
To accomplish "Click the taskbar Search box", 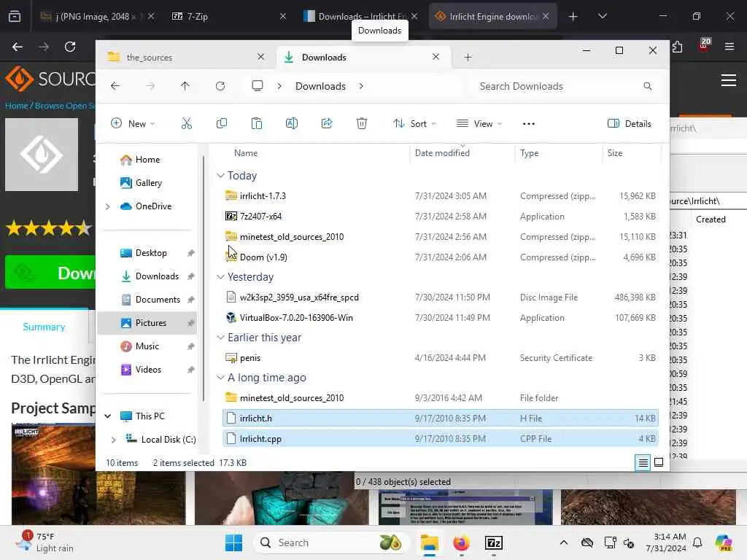I will click(x=333, y=542).
